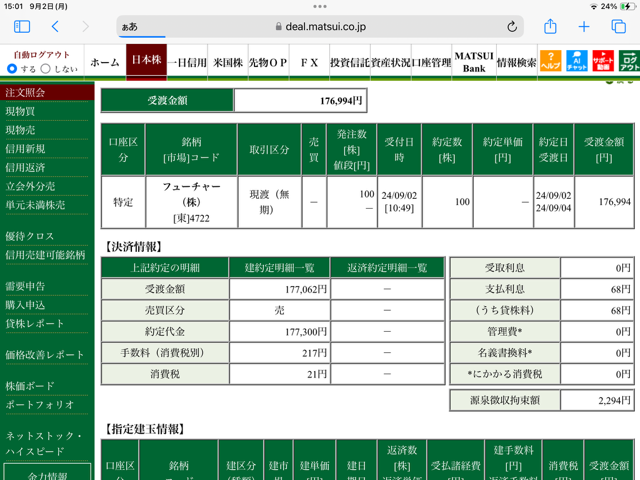The width and height of the screenshot is (640, 480).
Task: Click the 217円 commission value
Action: 280,353
